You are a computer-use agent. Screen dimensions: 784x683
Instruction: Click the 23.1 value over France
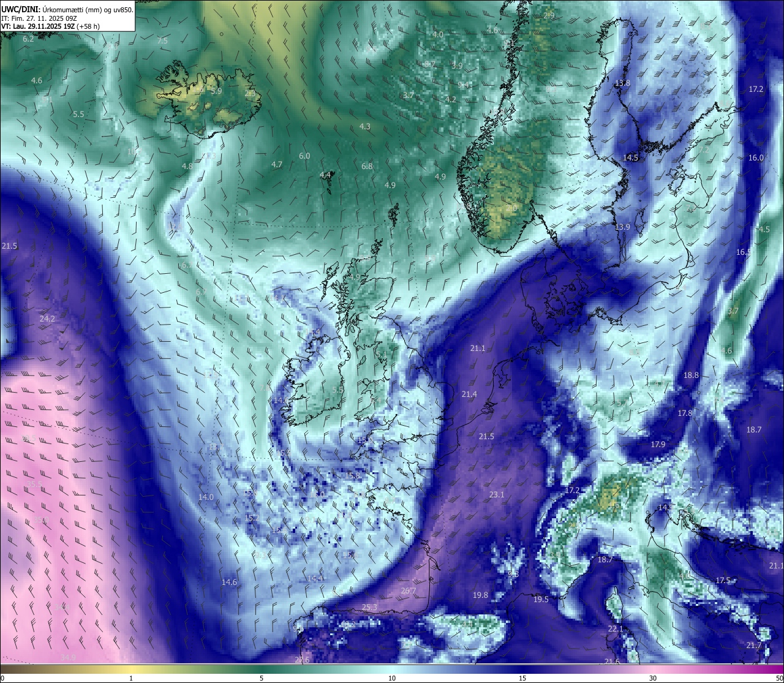[497, 494]
